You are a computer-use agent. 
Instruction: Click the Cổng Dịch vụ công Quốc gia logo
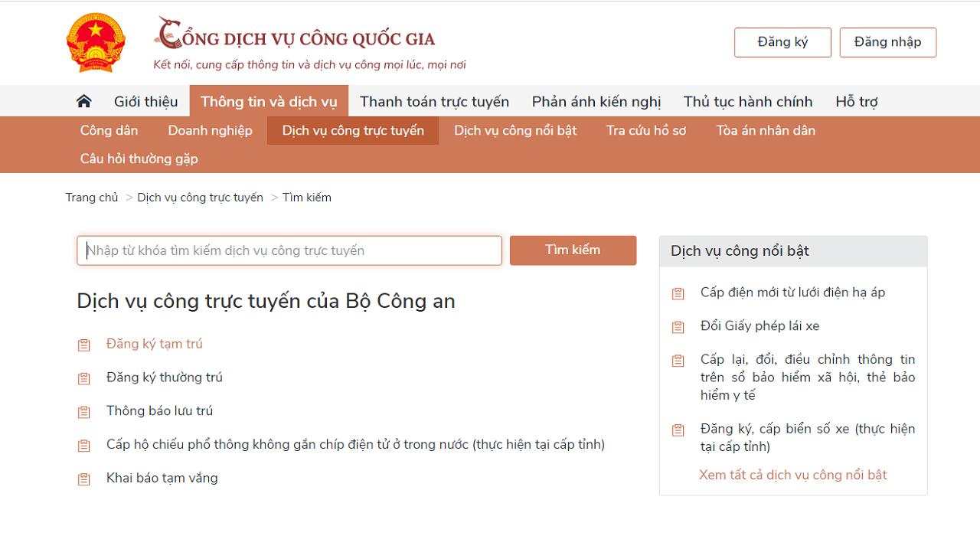click(x=295, y=34)
